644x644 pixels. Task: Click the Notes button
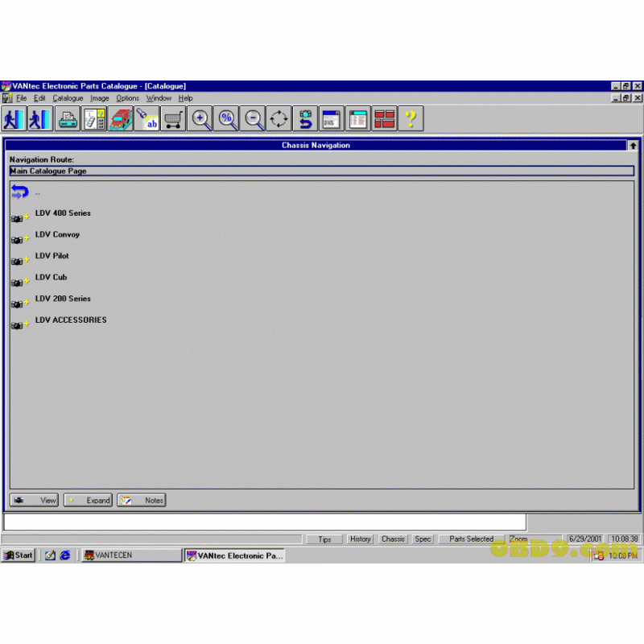(x=142, y=500)
